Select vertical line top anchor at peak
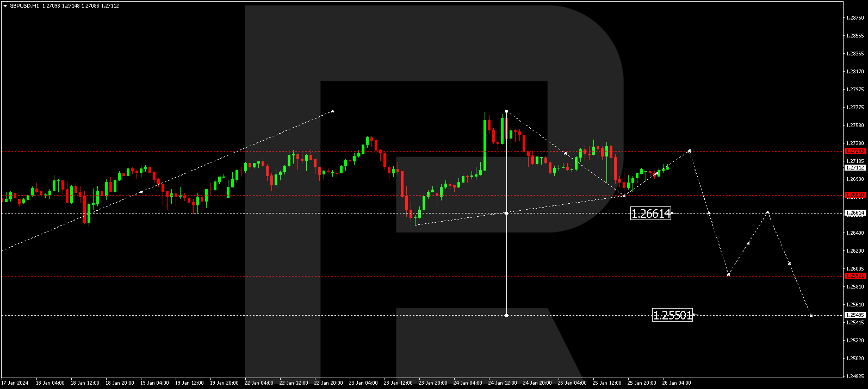 [506, 111]
